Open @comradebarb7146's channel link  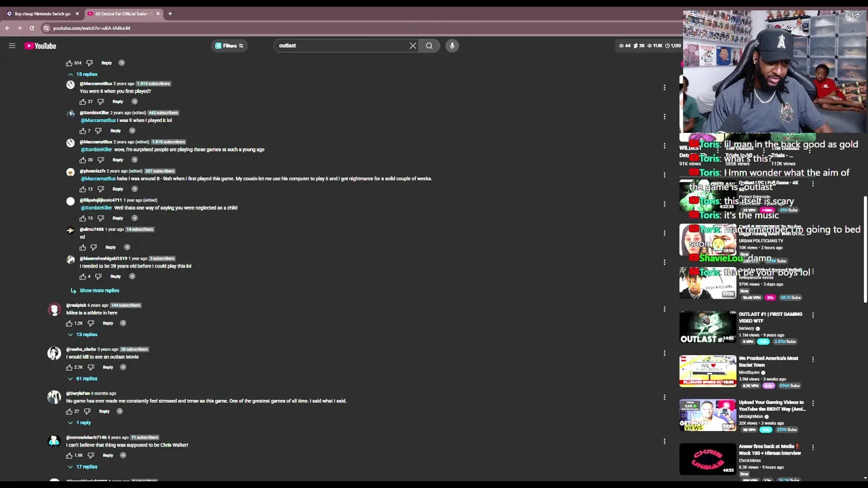86,437
